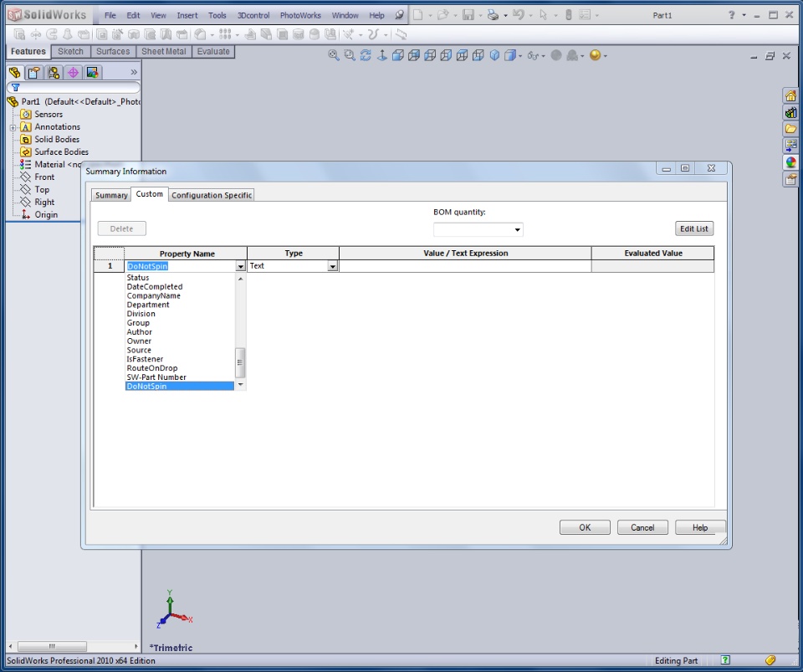Click the Undo arrow icon

[x=518, y=15]
